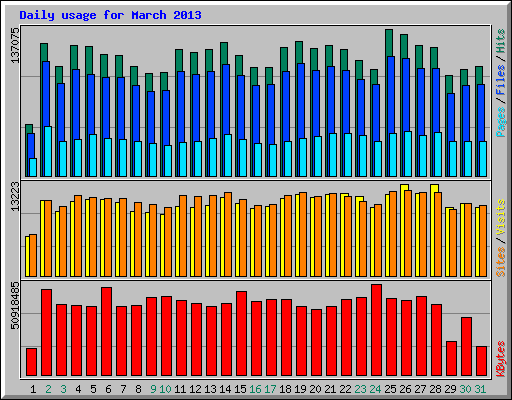Viewport: 512px width, 400px height.
Task: Click day 11 label on the axis
Action: click(x=180, y=389)
